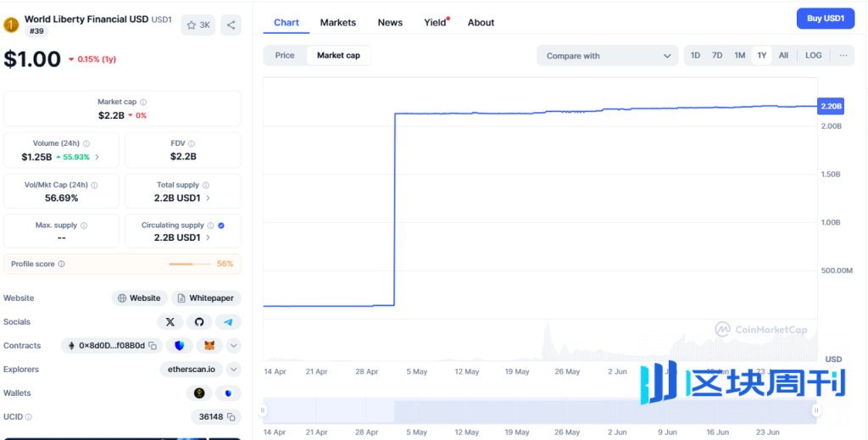Open the Max. supply info icon
868x440 pixels.
click(x=84, y=226)
